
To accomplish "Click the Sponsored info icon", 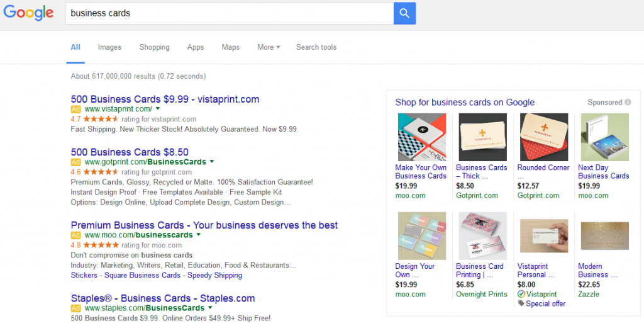I will [x=628, y=103].
